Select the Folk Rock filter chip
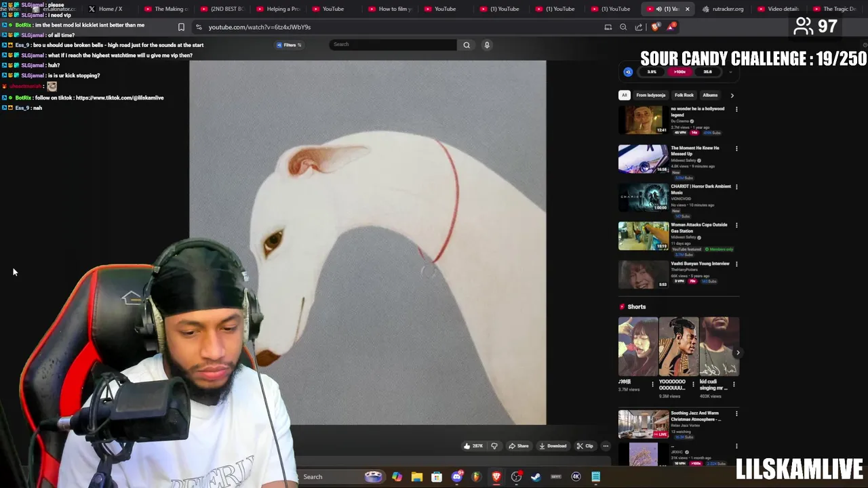868x488 pixels. 684,96
